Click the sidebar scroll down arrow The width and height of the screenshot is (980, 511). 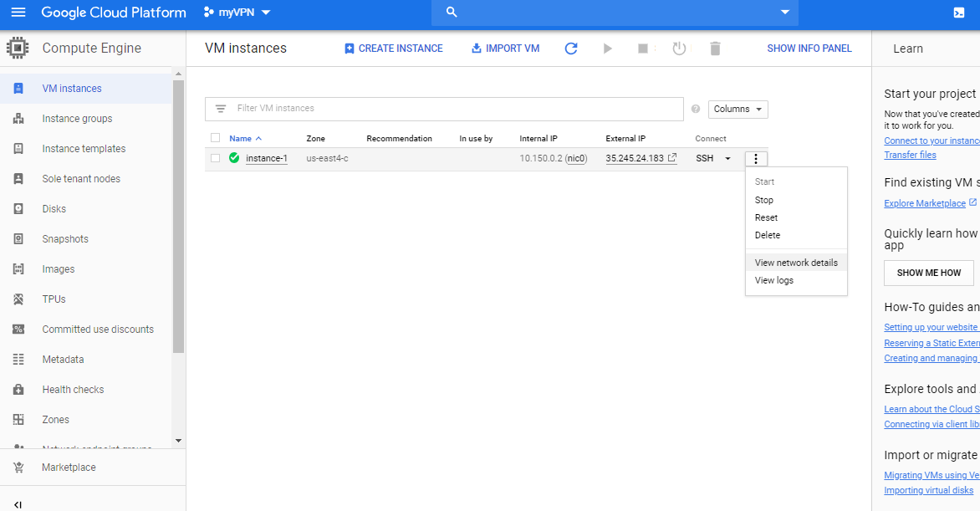pos(179,441)
